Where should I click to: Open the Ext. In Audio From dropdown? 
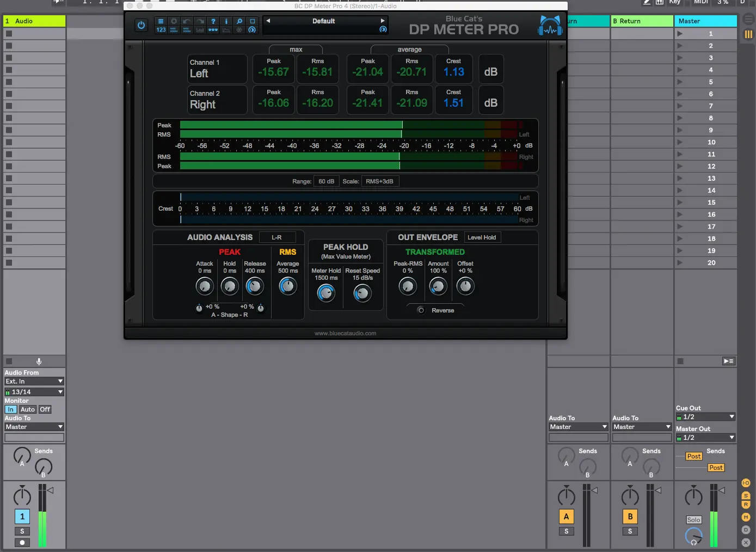point(34,381)
